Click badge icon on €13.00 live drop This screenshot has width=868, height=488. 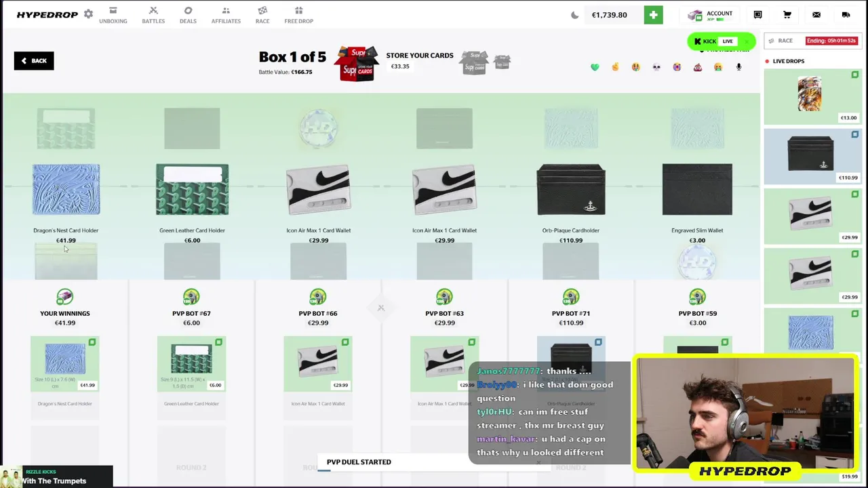pos(855,75)
